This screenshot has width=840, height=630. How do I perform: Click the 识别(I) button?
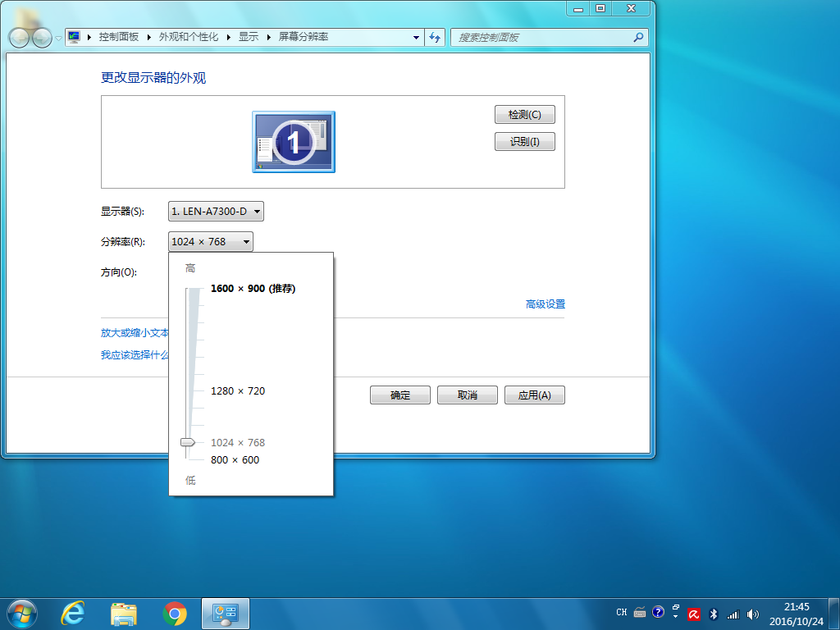pyautogui.click(x=524, y=141)
